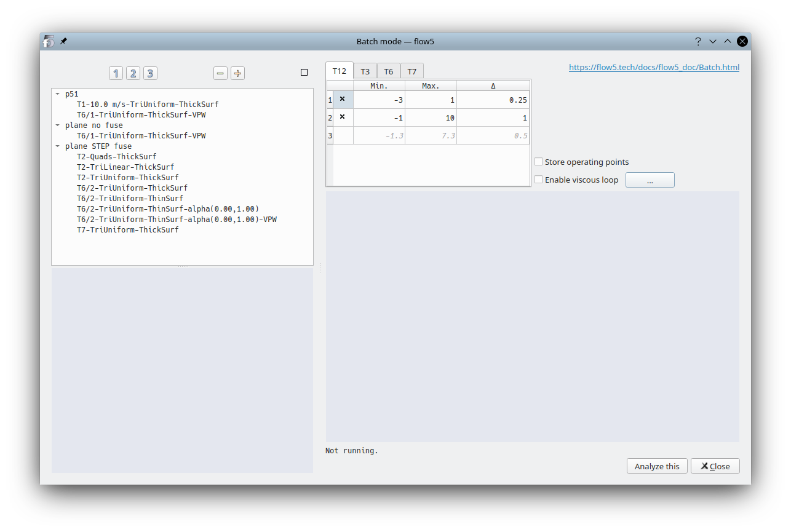791x532 pixels.
Task: Toggle the empty active cell in row 3
Action: (x=343, y=135)
